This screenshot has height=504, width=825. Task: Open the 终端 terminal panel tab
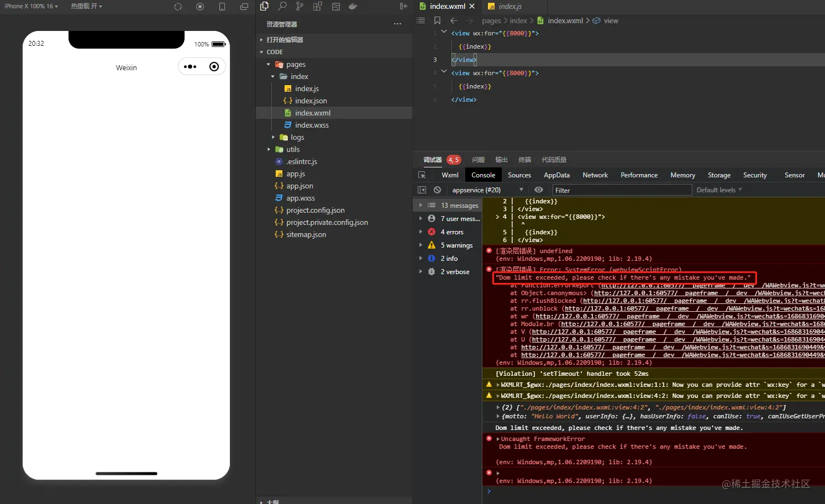pyautogui.click(x=524, y=160)
